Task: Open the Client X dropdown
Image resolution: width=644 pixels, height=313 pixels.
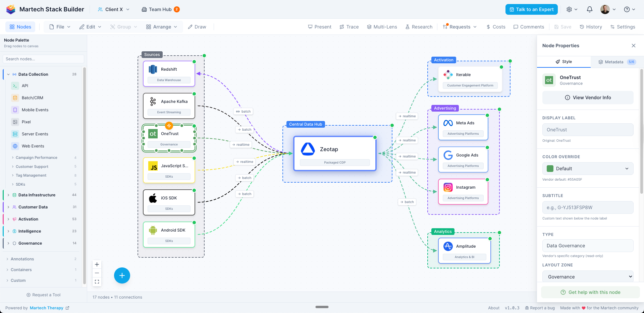Action: 114,9
